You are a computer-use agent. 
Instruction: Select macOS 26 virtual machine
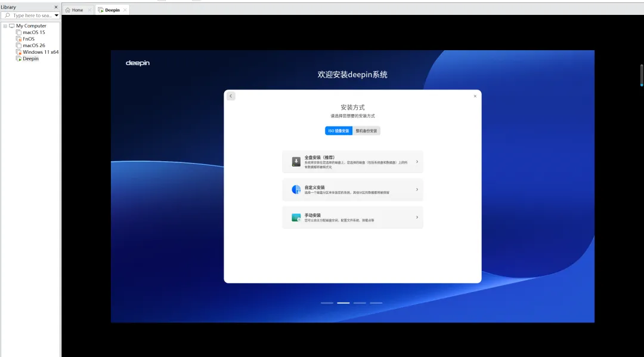(33, 45)
